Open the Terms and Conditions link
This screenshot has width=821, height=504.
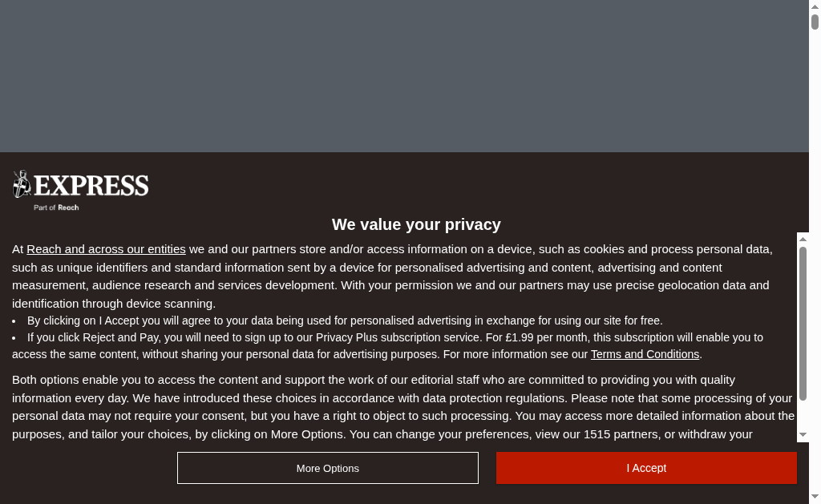pyautogui.click(x=645, y=354)
